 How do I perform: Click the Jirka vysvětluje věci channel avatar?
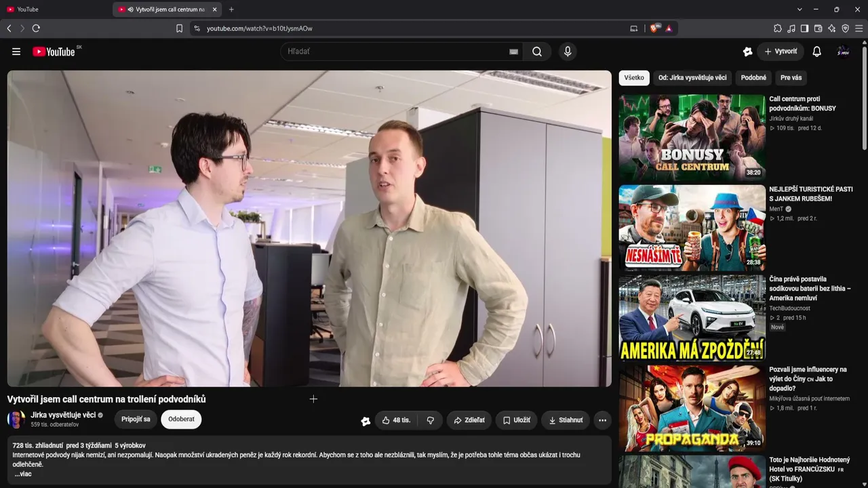tap(16, 420)
